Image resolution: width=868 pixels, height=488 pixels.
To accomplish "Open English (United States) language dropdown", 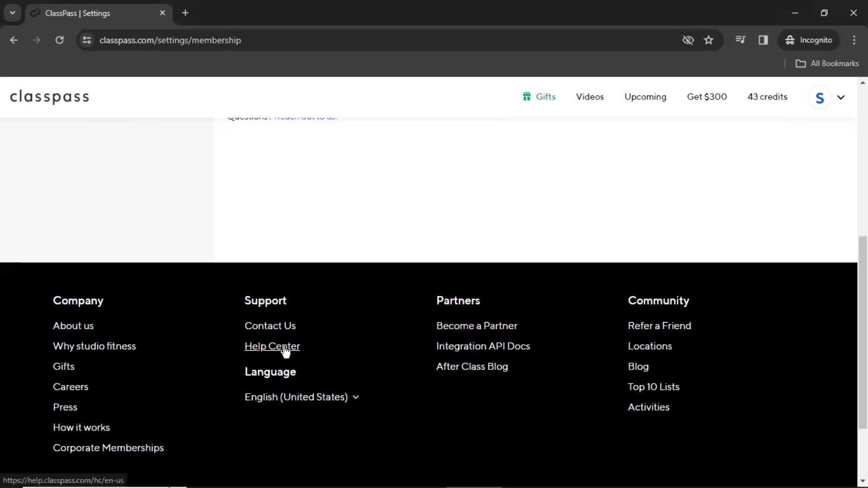I will click(x=302, y=397).
